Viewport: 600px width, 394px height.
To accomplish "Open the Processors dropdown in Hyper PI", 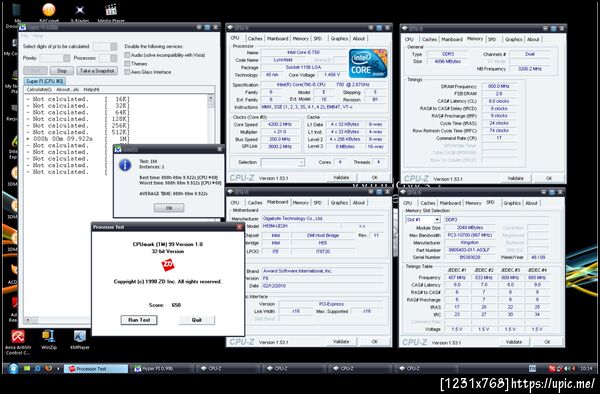I will click(x=114, y=58).
